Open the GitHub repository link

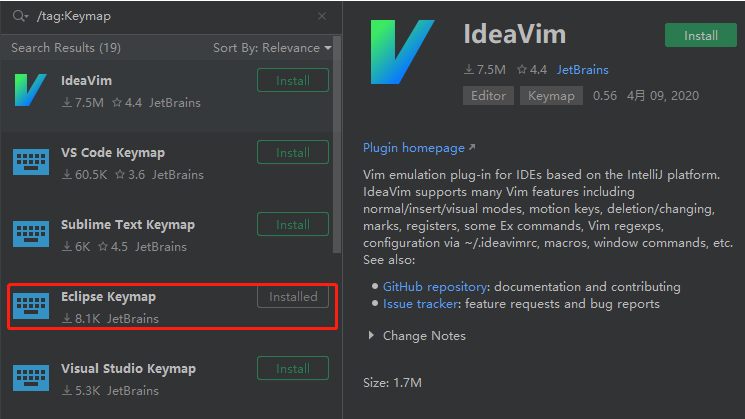coord(435,286)
